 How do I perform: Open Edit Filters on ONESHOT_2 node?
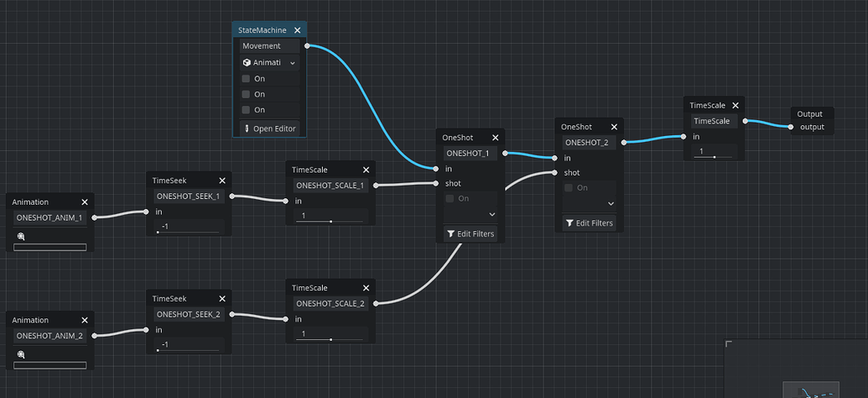(590, 223)
